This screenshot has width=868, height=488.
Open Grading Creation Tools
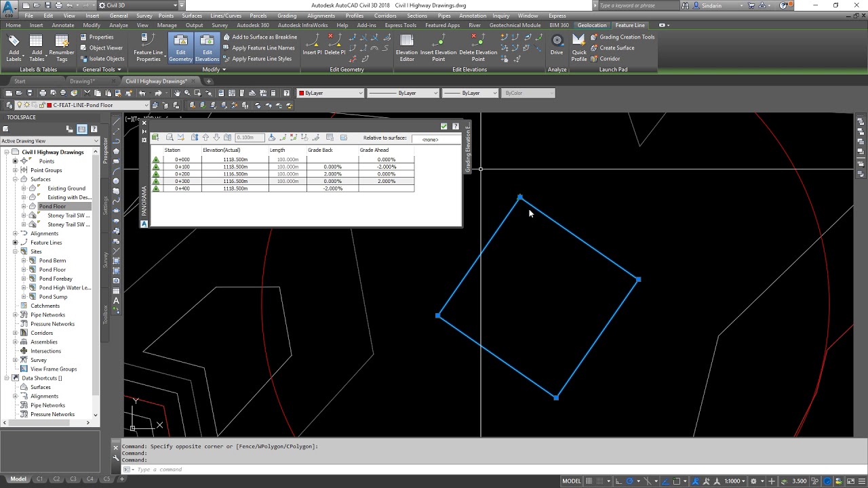tap(623, 37)
